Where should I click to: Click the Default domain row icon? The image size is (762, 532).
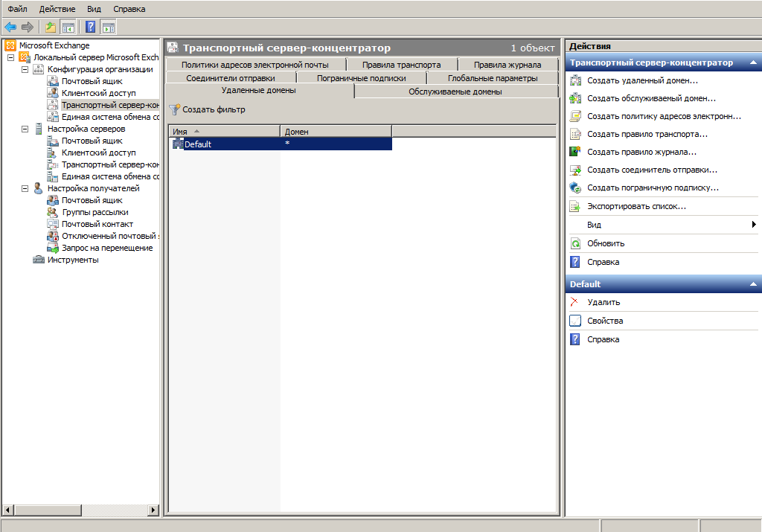coord(179,144)
